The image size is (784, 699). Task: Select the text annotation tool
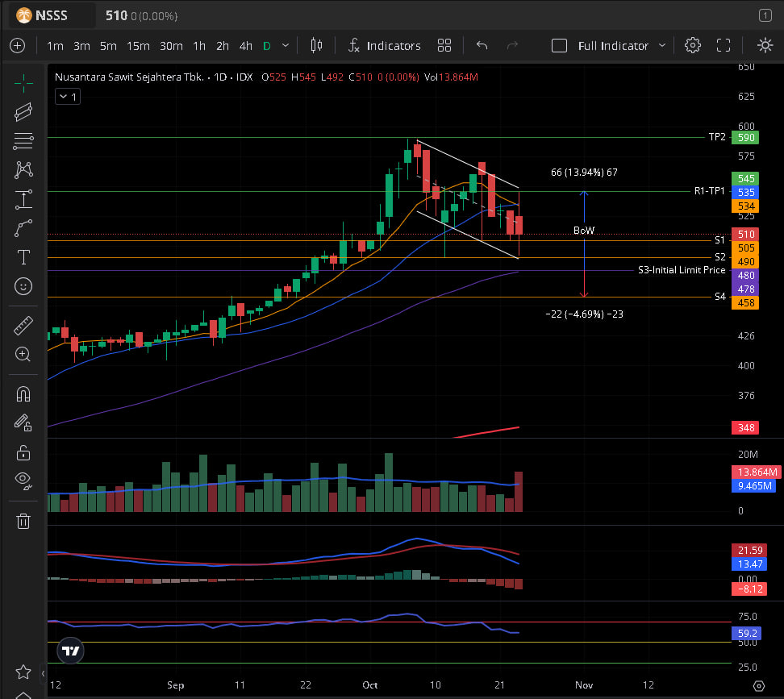pyautogui.click(x=23, y=257)
